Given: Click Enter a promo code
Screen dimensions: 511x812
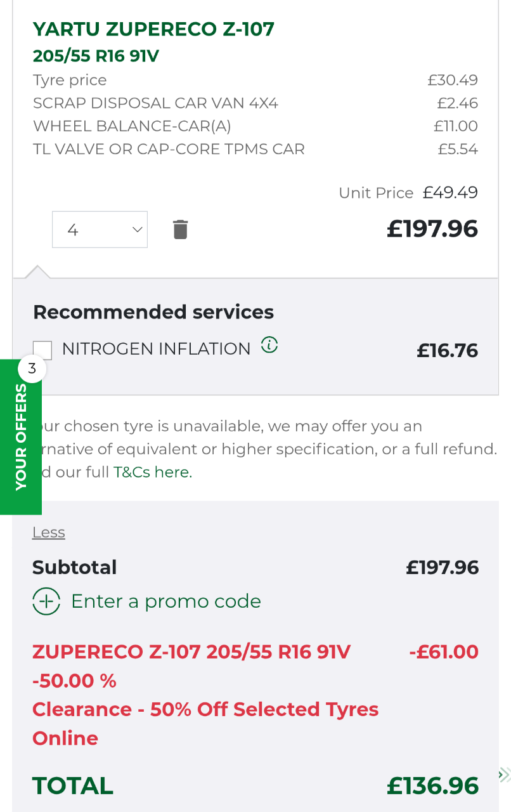Looking at the screenshot, I should (165, 601).
